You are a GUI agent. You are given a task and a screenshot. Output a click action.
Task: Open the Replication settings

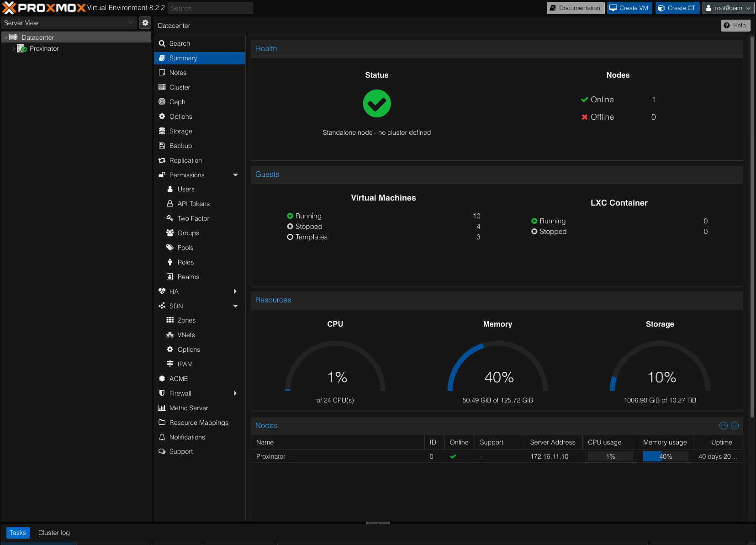[185, 160]
